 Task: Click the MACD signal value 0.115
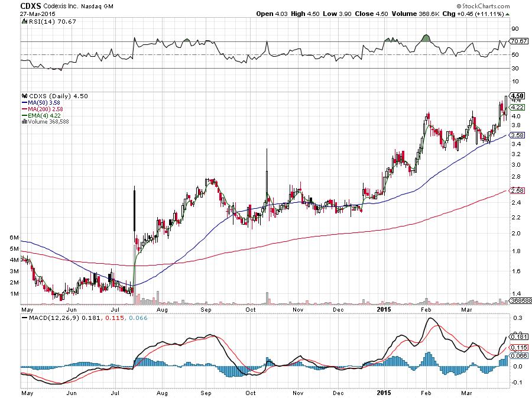pos(115,318)
